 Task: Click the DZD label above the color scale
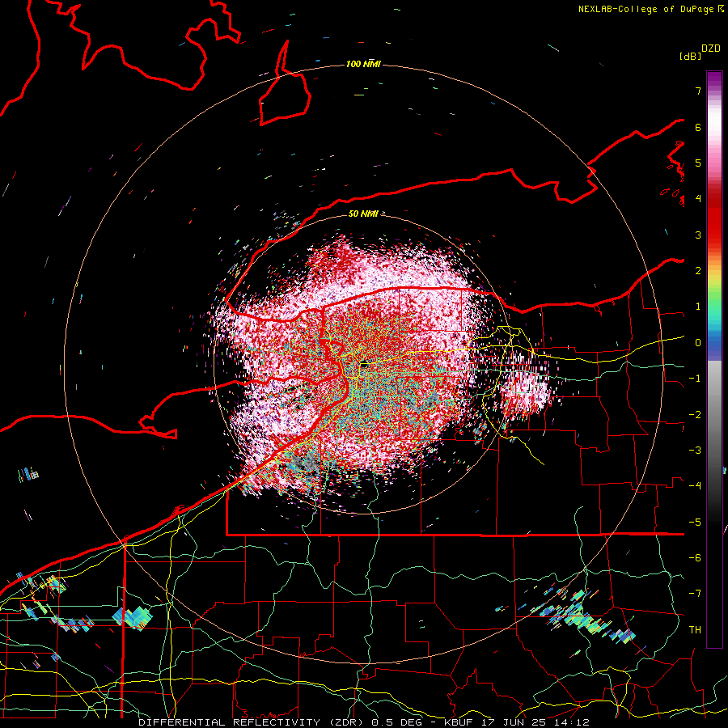click(x=711, y=49)
